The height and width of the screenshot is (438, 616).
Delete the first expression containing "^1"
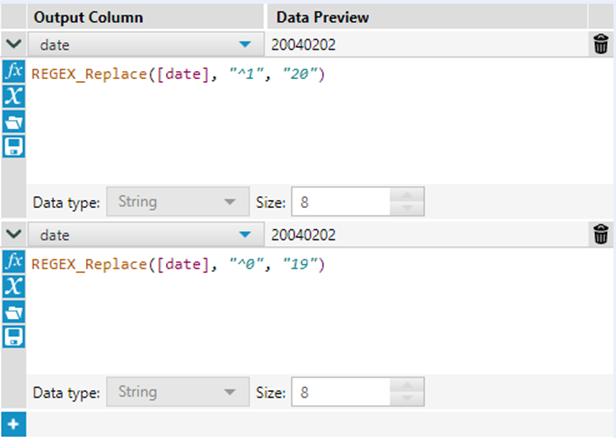point(600,44)
